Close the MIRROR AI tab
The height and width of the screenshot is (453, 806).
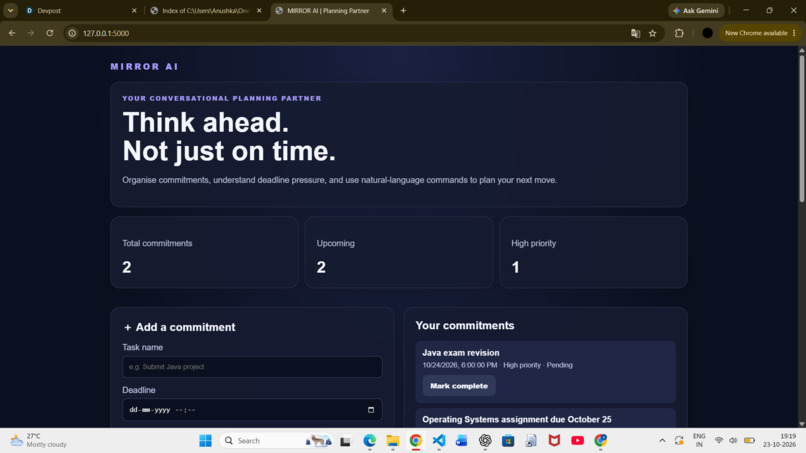pyautogui.click(x=384, y=10)
